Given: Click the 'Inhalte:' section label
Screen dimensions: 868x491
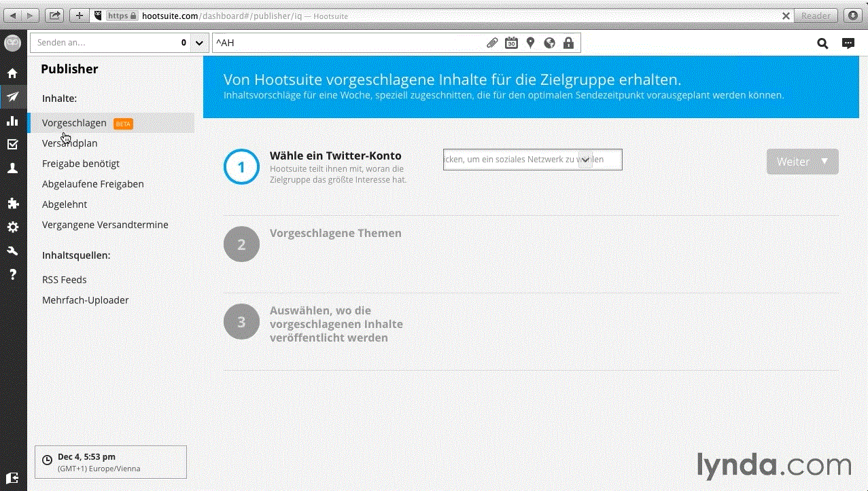Looking at the screenshot, I should (59, 98).
